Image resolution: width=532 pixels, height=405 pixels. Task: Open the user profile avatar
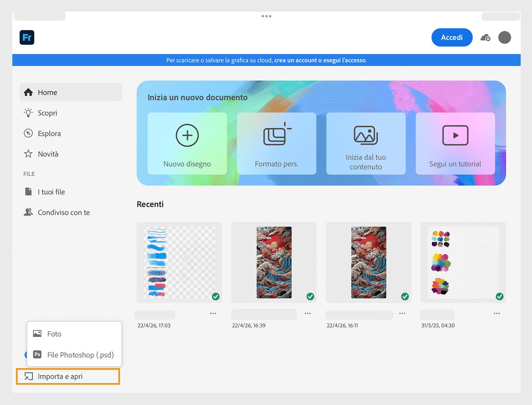click(x=504, y=37)
